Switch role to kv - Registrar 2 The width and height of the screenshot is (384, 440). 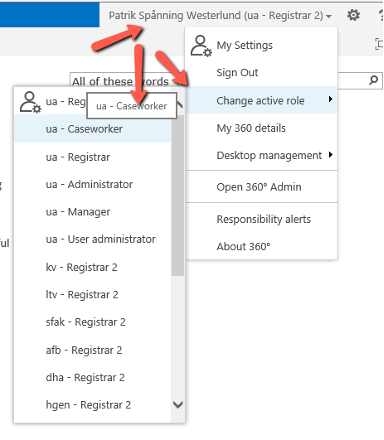[92, 267]
